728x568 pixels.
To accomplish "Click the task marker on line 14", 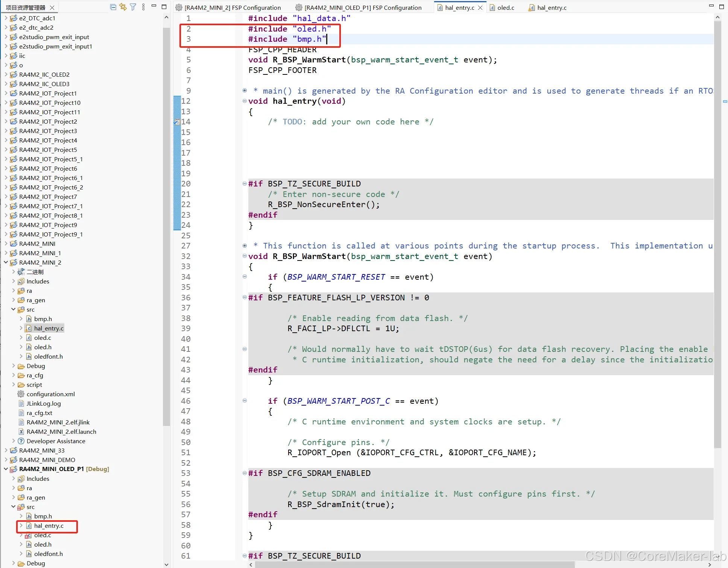I will tap(176, 122).
